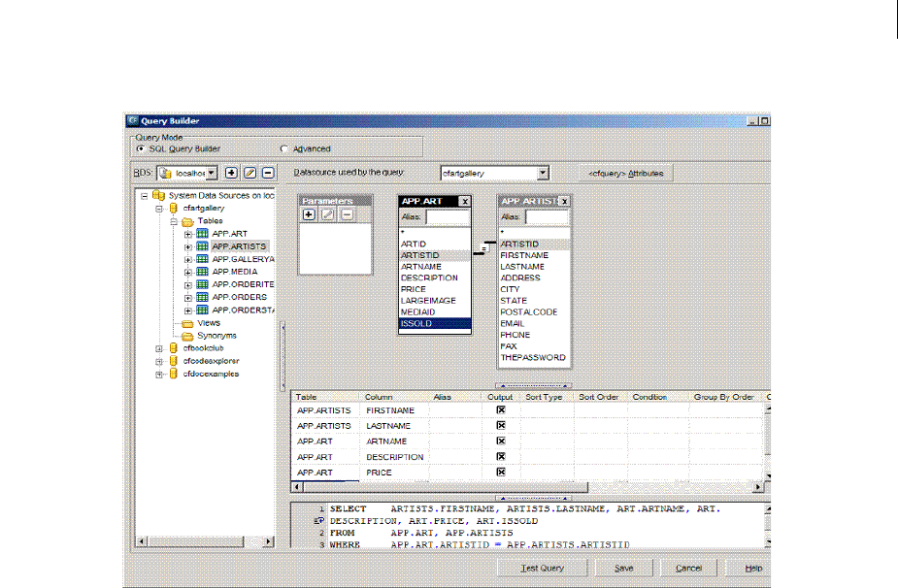898x588 pixels.
Task: Click the remove RDS server minus icon
Action: tap(268, 173)
